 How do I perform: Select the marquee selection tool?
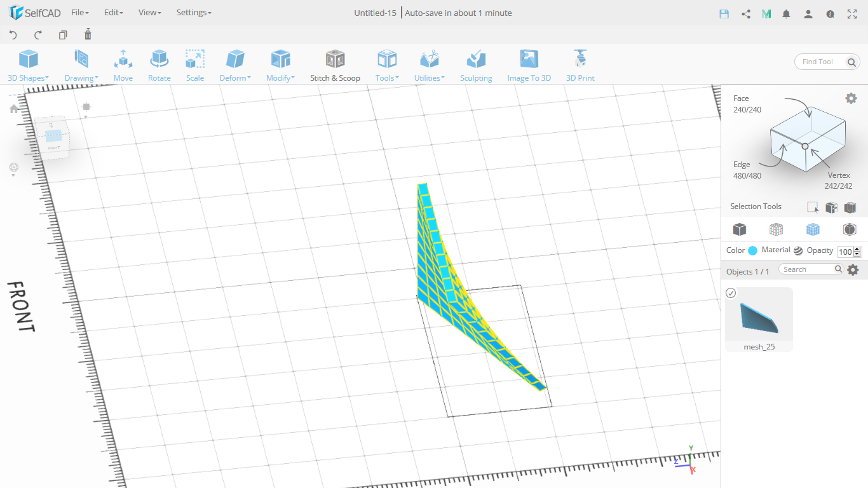click(813, 207)
